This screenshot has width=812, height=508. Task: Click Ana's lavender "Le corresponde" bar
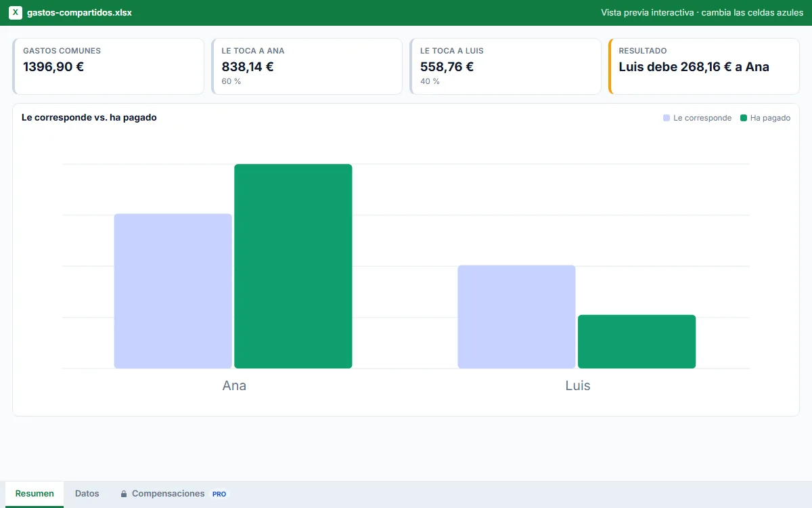(x=173, y=291)
